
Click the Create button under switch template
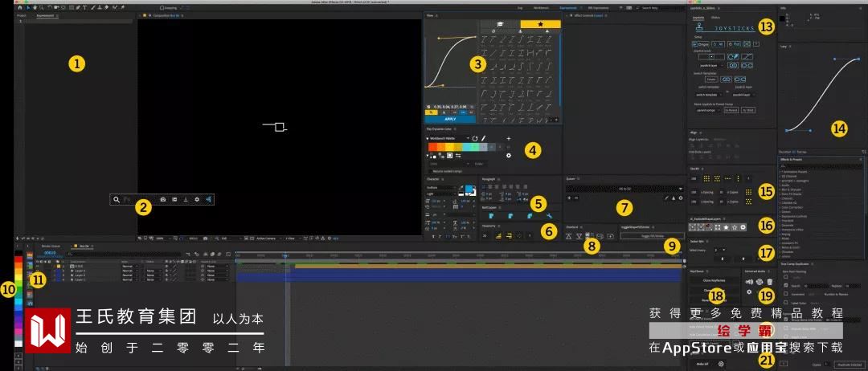[711, 79]
